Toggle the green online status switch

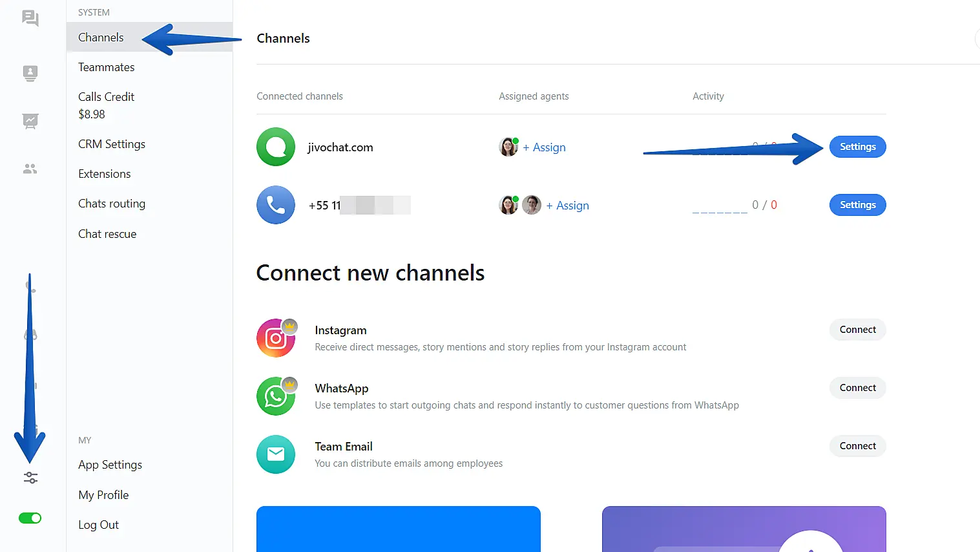tap(30, 518)
